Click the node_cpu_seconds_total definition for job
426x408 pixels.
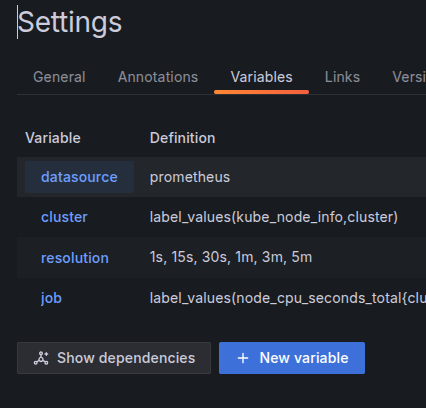pyautogui.click(x=288, y=298)
